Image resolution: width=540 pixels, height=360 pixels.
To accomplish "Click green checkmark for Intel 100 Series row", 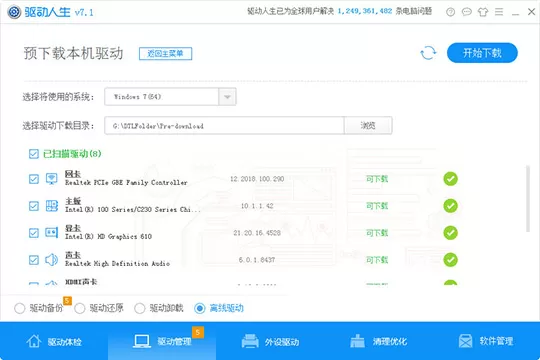I will point(450,206).
